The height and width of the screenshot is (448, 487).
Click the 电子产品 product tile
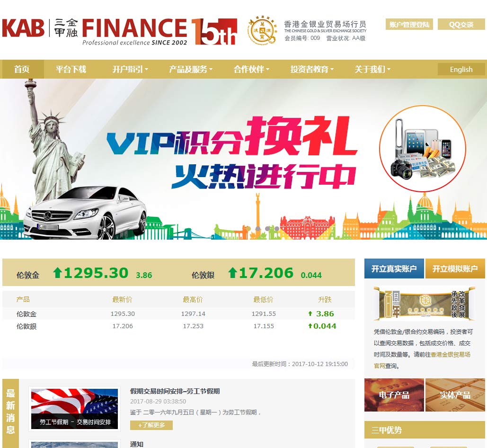(394, 395)
